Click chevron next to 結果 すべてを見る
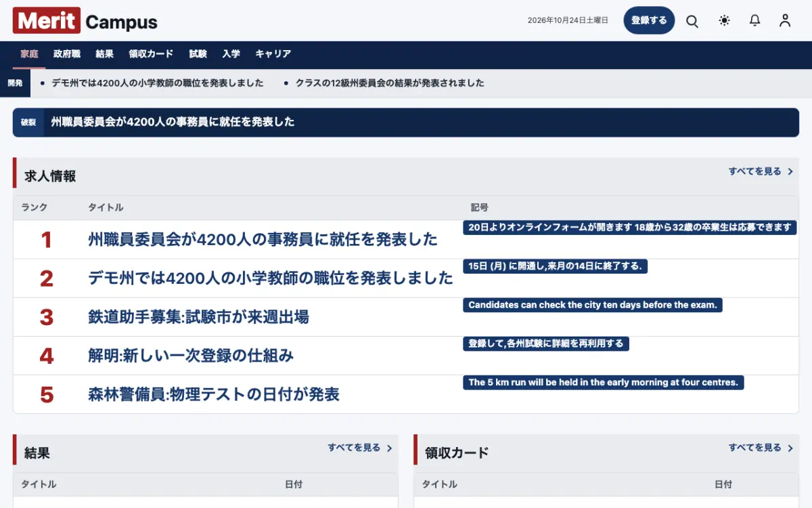This screenshot has height=508, width=812. [x=390, y=448]
